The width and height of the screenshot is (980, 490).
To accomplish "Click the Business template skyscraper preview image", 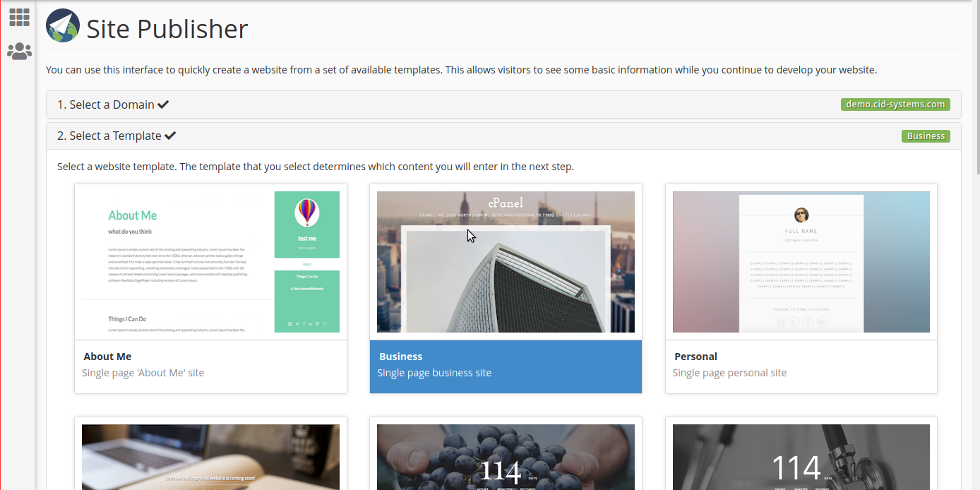I will pos(506,262).
